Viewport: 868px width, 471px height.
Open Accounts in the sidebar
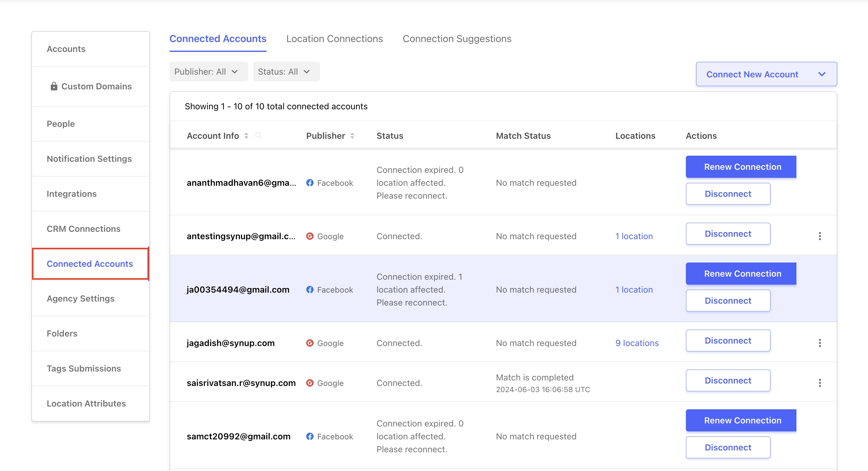click(90, 49)
